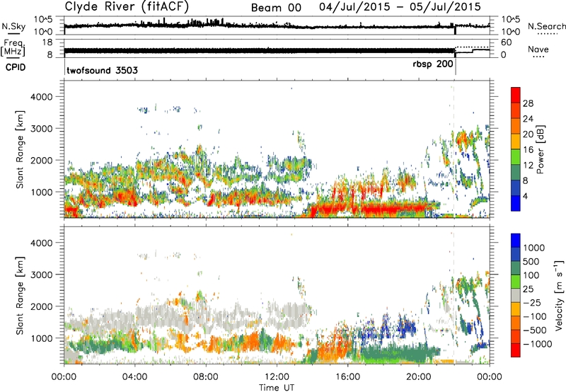Click the '08:00' time axis tick label
This screenshot has height=392, width=566.
(206, 377)
